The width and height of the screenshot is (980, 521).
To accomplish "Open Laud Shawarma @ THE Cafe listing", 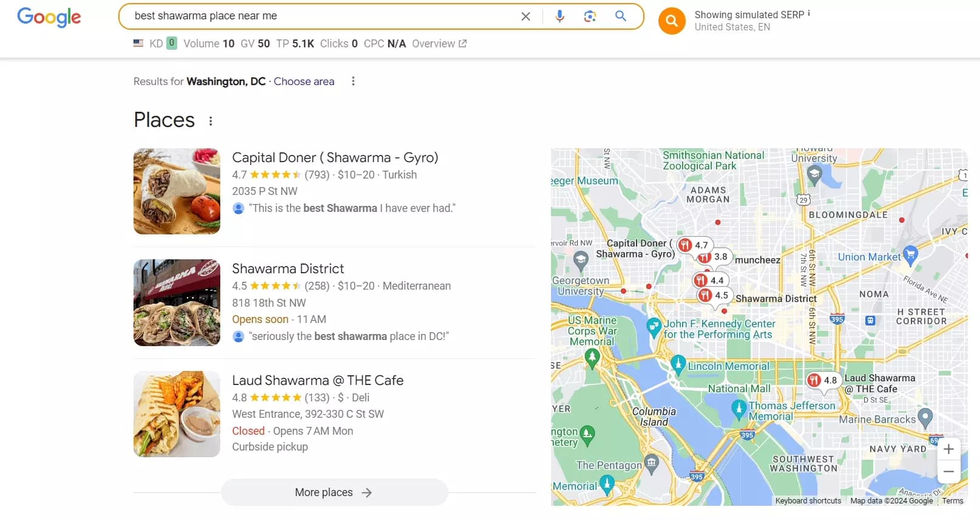I will click(x=317, y=381).
